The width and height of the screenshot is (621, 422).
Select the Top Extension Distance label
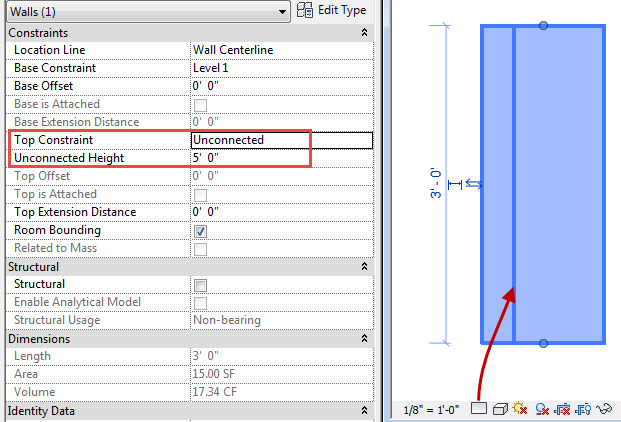coord(75,212)
